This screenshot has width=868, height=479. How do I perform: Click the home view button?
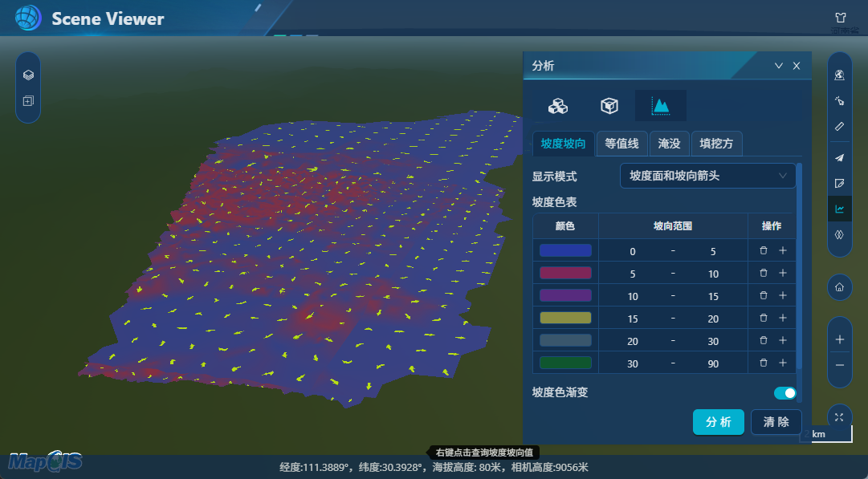pos(839,287)
